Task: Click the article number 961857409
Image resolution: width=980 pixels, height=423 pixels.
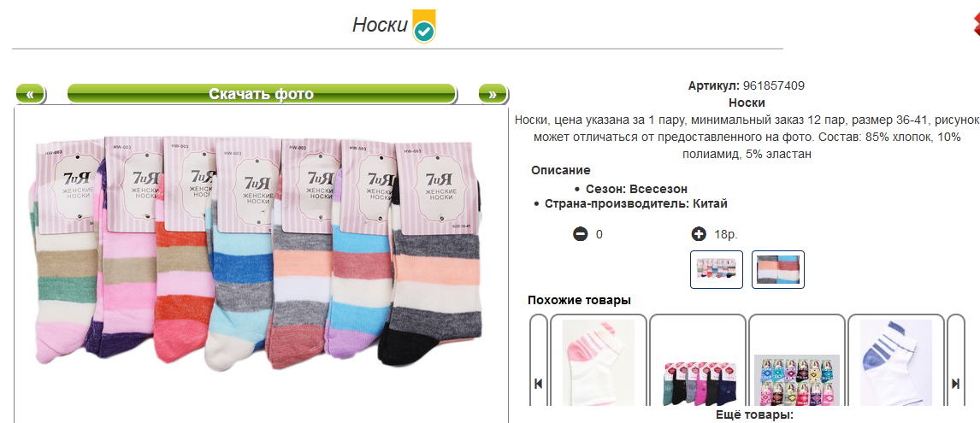Action: [x=774, y=85]
